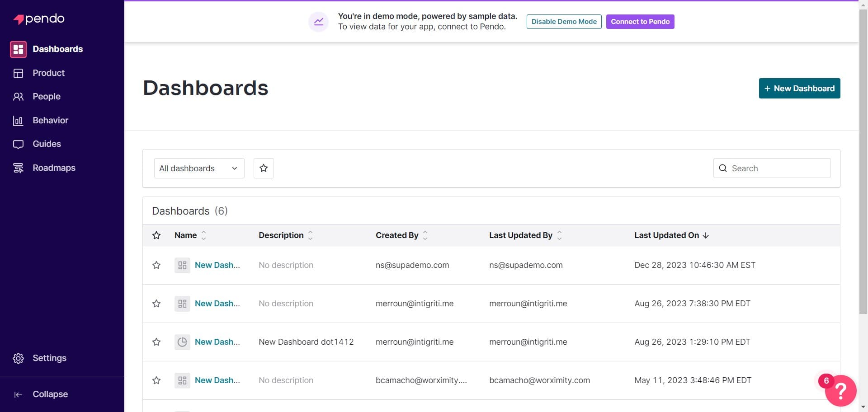Viewport: 868px width, 412px height.
Task: Change sort order on Last Updated On
Action: click(x=705, y=235)
